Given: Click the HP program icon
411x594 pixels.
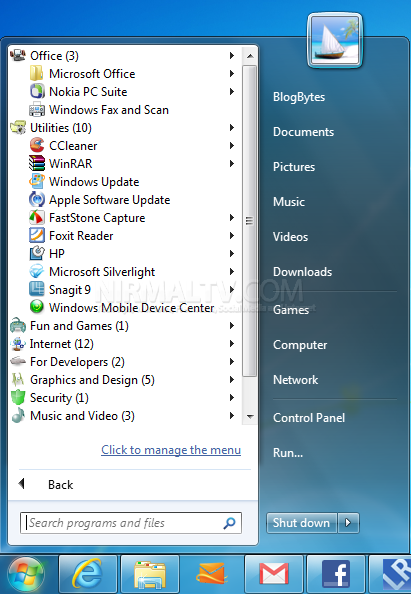Looking at the screenshot, I should 37,253.
